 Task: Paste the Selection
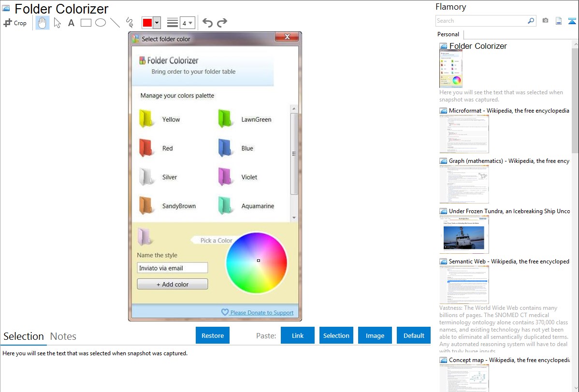pyautogui.click(x=336, y=335)
